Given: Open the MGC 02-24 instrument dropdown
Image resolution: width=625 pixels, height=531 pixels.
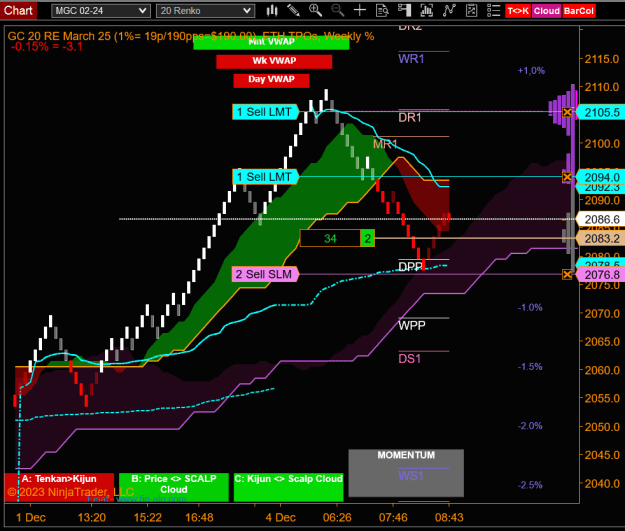Looking at the screenshot, I should [x=101, y=11].
